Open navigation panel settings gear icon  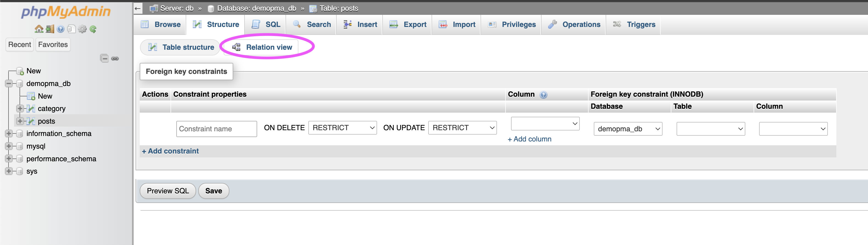[82, 29]
